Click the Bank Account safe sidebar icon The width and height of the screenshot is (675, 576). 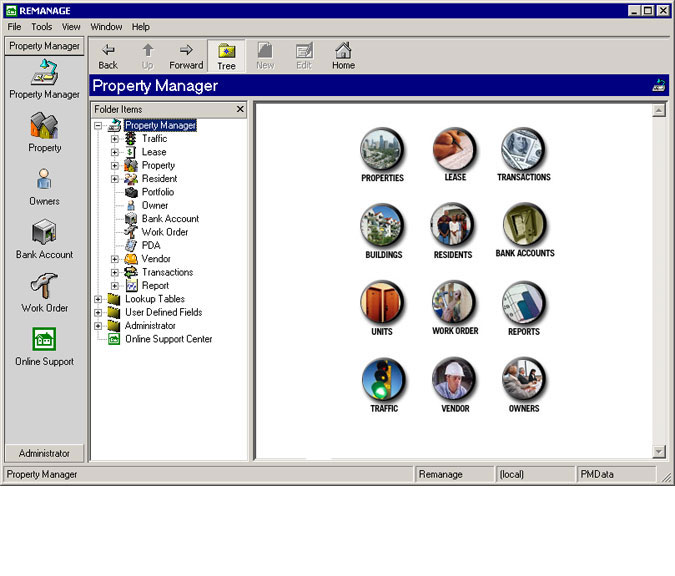[x=44, y=232]
